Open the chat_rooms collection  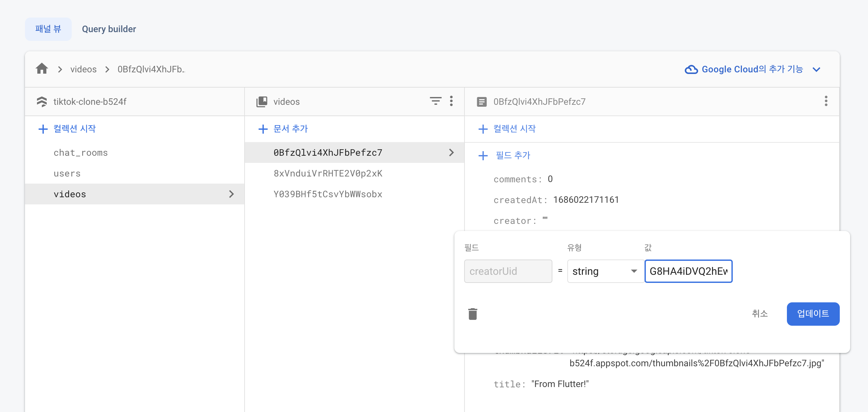[80, 152]
